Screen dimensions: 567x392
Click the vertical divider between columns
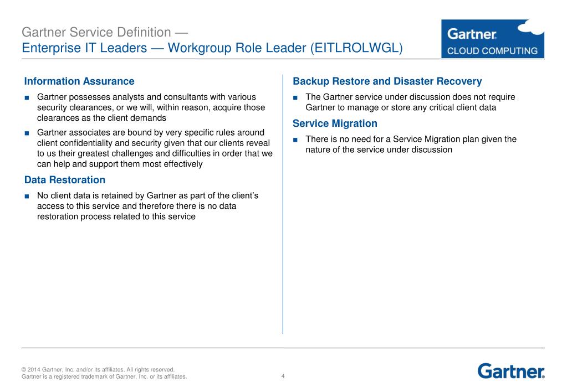(x=283, y=204)
